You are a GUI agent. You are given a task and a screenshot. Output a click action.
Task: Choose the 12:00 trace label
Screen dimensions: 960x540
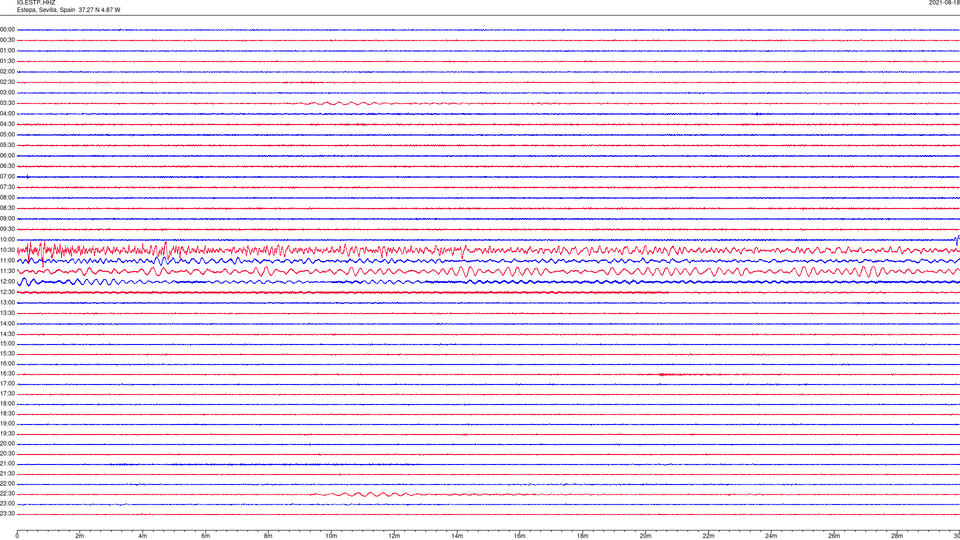[x=7, y=282]
